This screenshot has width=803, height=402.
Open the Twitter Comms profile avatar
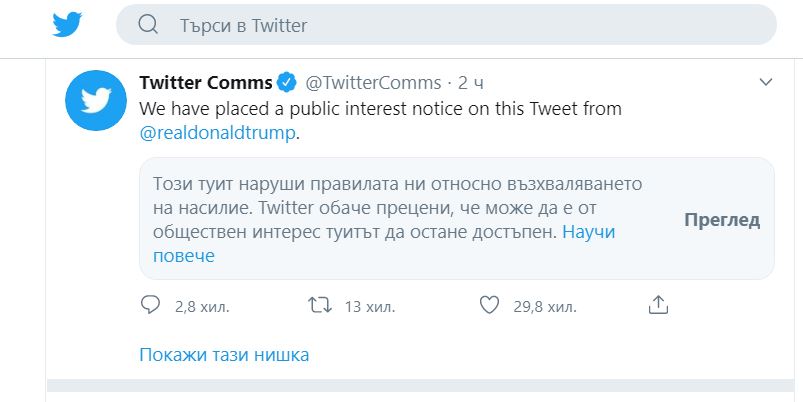[x=96, y=100]
